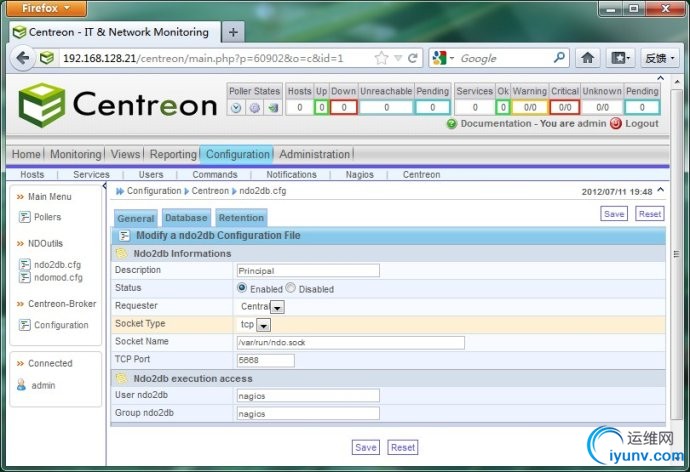Open the Views menu
Screen dimensions: 690x472
pos(125,154)
